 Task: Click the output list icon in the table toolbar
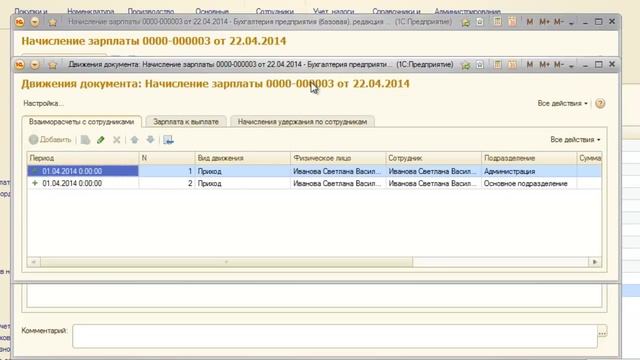tap(168, 140)
